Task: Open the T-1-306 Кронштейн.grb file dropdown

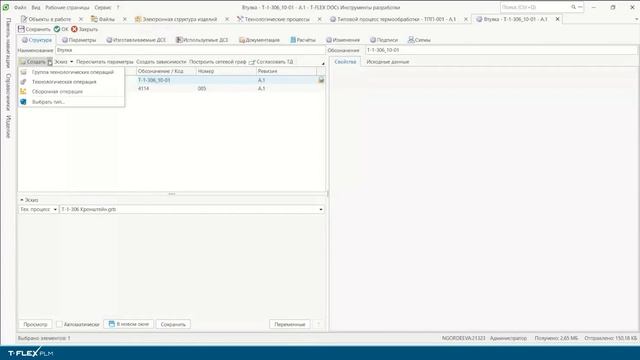Action: 321,209
